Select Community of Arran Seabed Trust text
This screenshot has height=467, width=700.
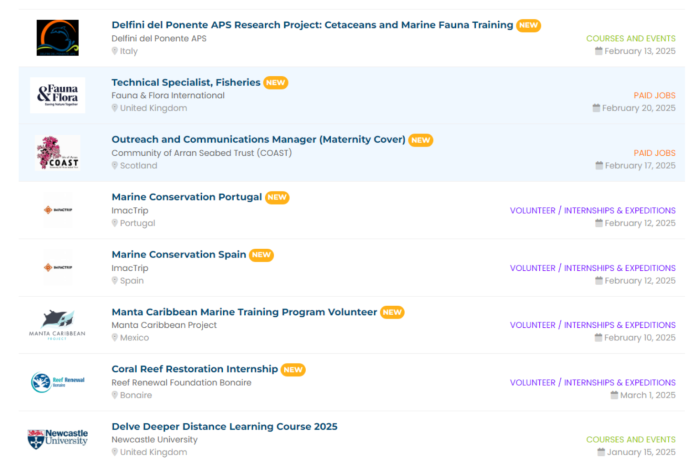[202, 153]
